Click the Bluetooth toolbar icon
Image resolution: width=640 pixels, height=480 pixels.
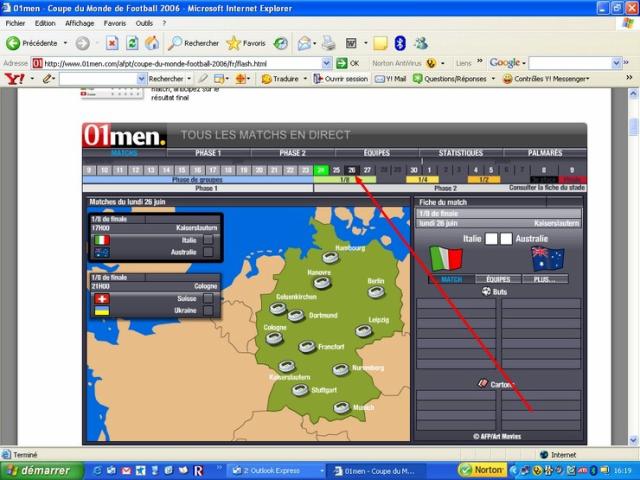pos(400,43)
